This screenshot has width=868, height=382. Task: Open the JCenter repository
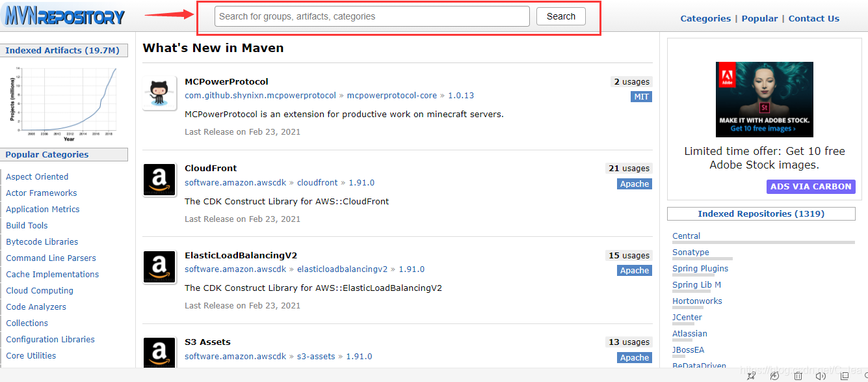[x=687, y=317]
